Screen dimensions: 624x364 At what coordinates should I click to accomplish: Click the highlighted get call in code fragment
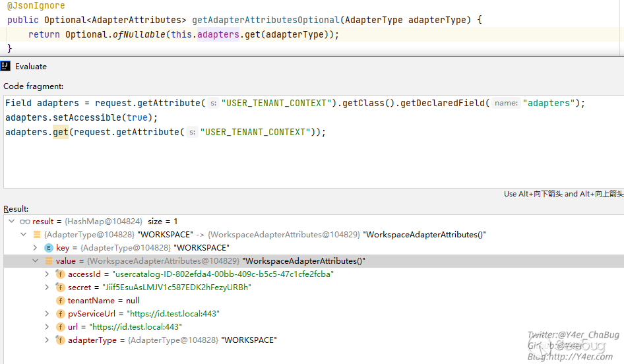[61, 132]
